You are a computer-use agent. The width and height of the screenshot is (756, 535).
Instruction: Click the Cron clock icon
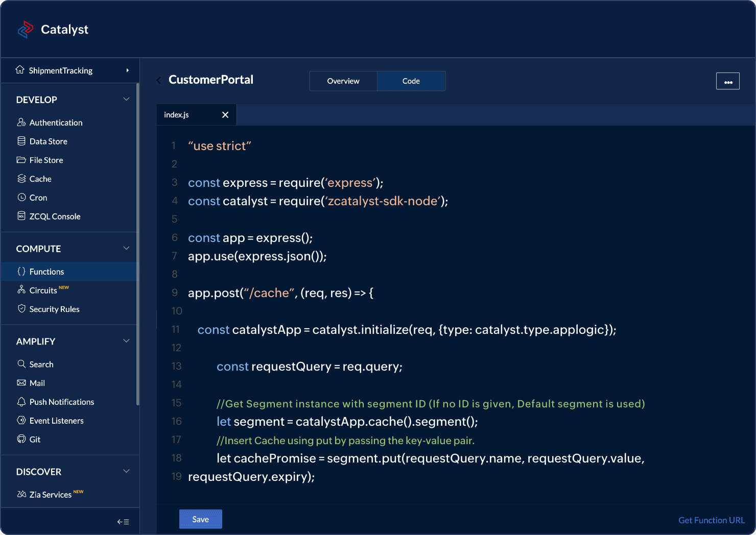(x=21, y=197)
